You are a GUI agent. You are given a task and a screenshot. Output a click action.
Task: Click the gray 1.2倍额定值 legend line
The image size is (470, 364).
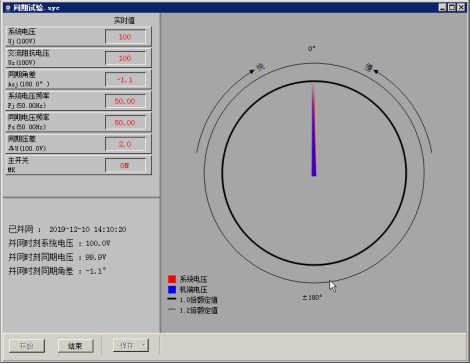172,309
